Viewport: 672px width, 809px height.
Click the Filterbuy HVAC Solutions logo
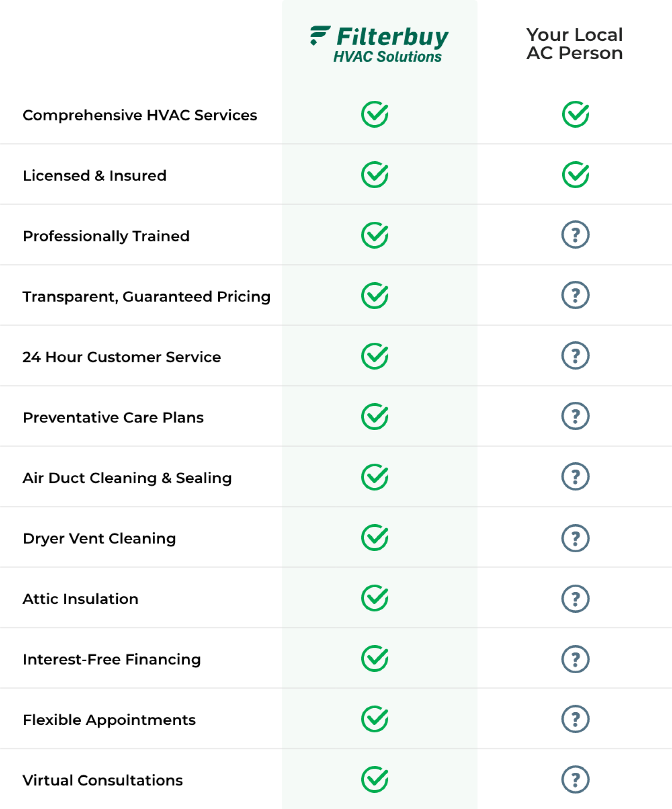pyautogui.click(x=379, y=44)
